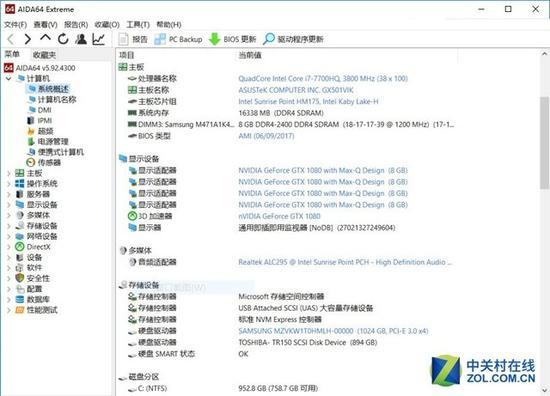Expand the 存储设备 tree node in sidebar

point(9,226)
